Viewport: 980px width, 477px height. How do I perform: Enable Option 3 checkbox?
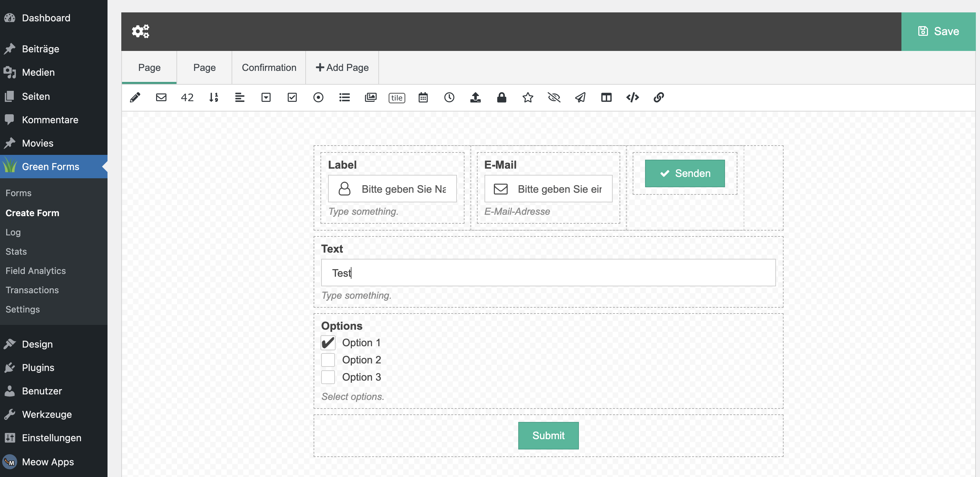point(328,377)
